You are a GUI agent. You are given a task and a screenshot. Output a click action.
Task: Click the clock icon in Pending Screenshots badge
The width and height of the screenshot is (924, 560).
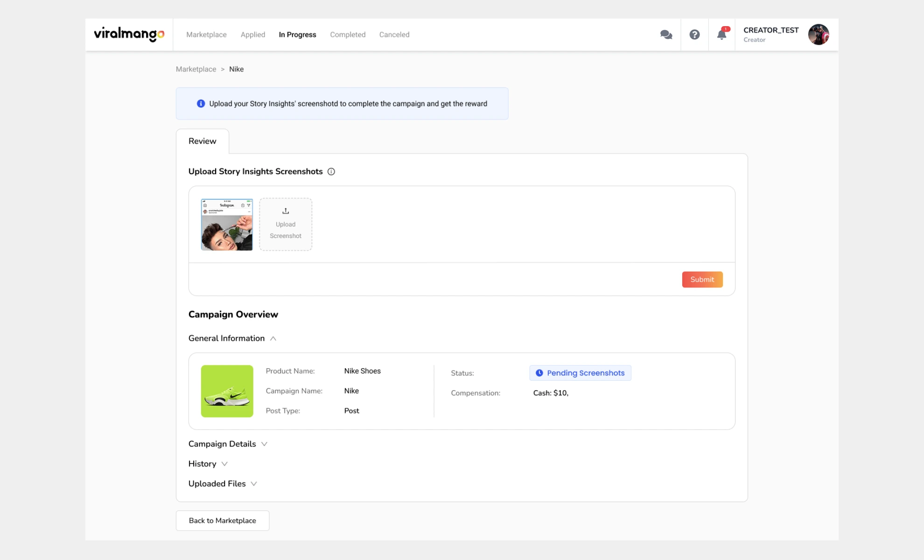[x=539, y=372]
